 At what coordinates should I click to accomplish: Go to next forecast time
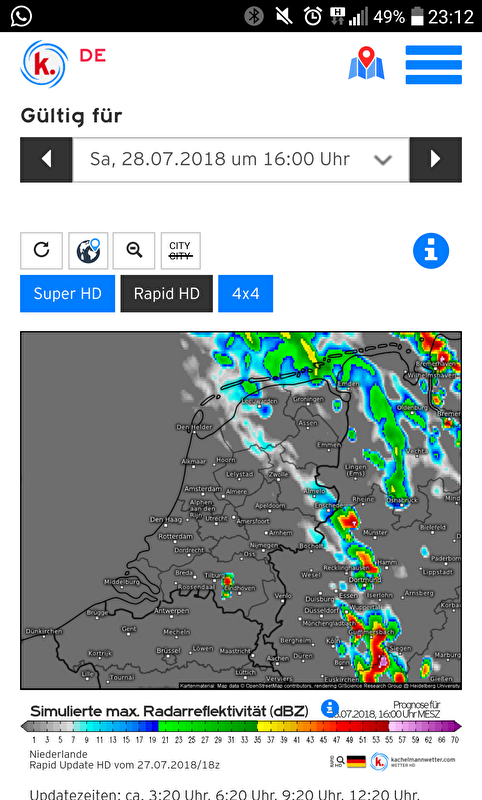coord(436,159)
